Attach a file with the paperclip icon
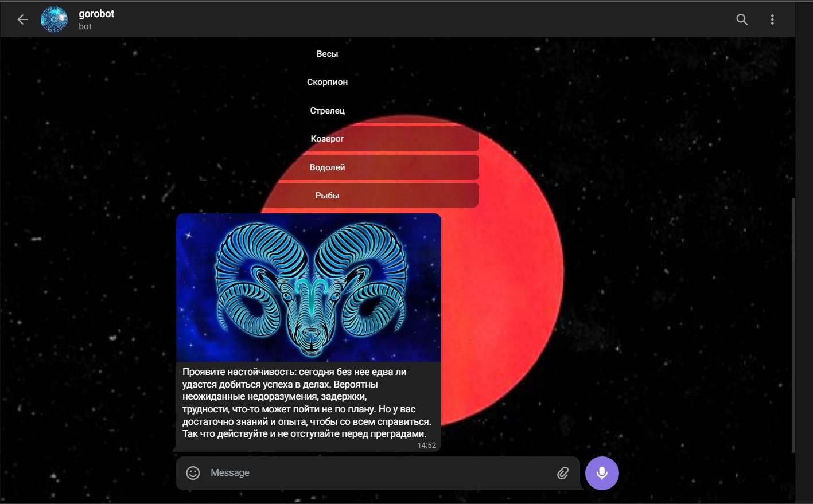This screenshot has width=813, height=504. tap(563, 472)
